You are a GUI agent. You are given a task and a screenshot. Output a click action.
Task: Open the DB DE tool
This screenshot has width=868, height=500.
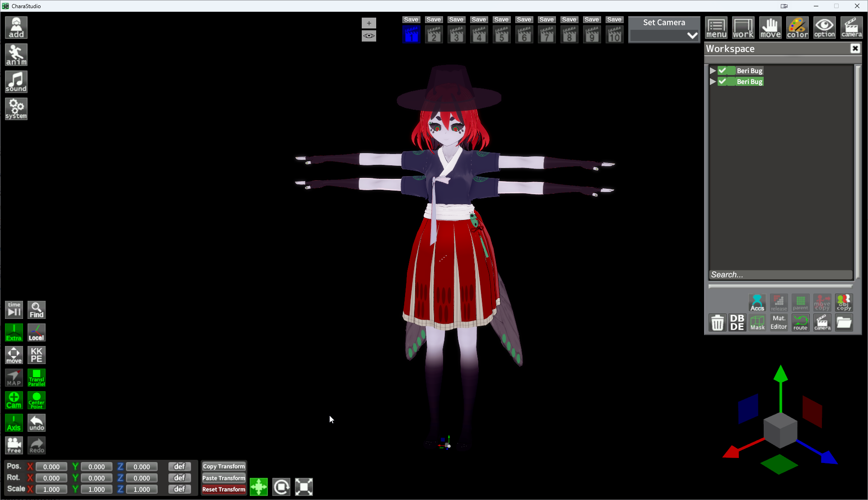737,323
